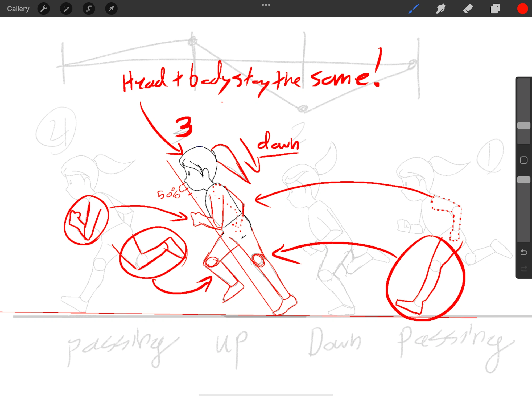Open the Adjustments magic wand menu

click(66, 9)
